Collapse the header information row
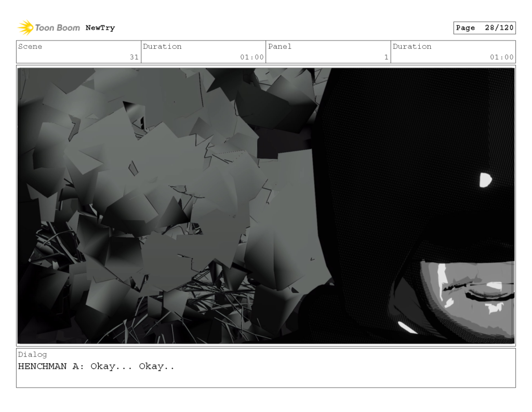Screen dimensions: 532x412 266,51
